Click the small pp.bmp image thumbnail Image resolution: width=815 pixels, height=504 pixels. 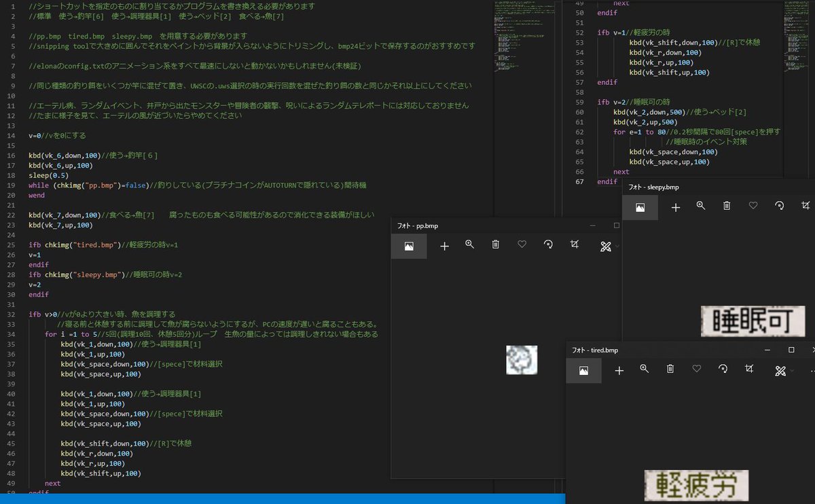point(521,360)
